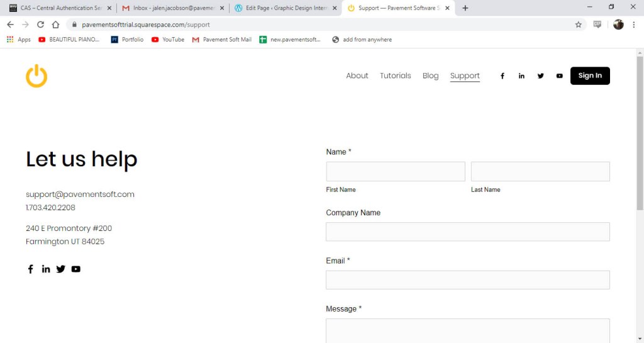644x343 pixels.
Task: Reload the page
Action: pyautogui.click(x=40, y=25)
